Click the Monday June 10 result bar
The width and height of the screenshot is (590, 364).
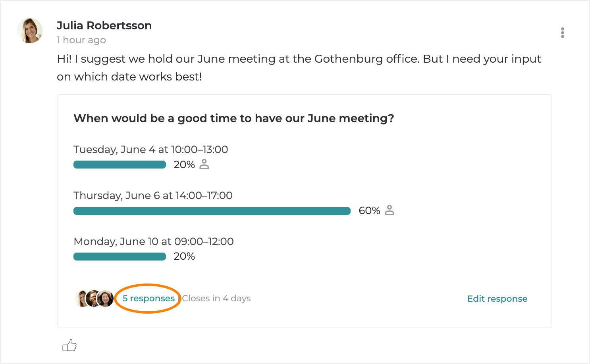[120, 257]
